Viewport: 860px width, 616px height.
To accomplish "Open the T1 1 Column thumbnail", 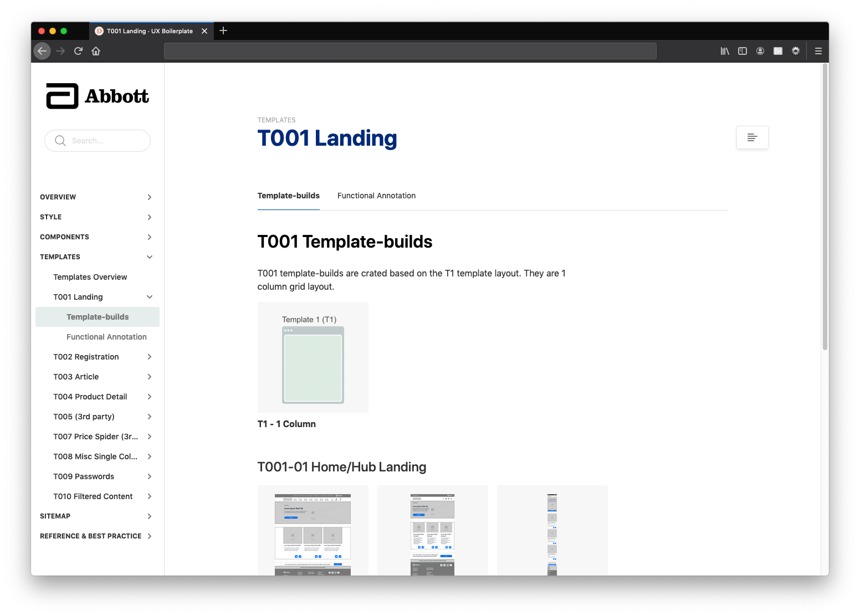I will click(313, 357).
